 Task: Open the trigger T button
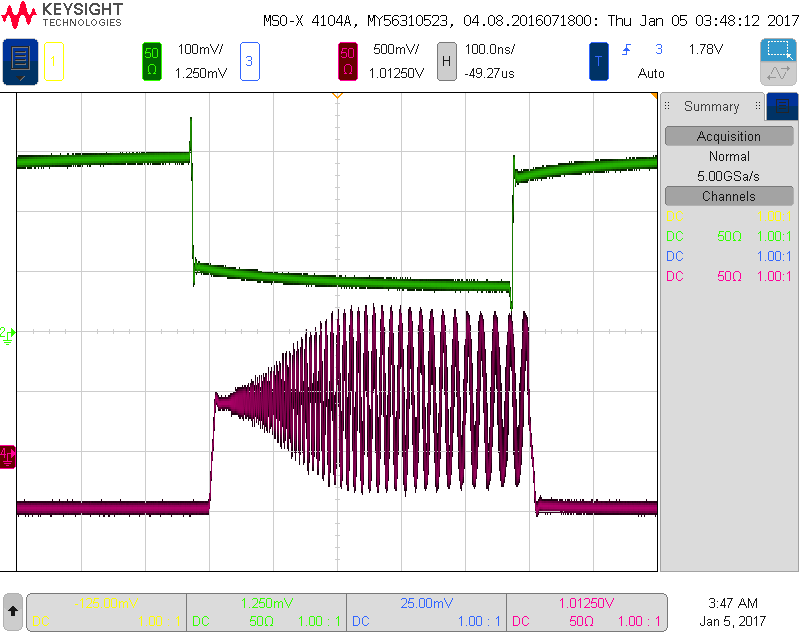[x=599, y=62]
